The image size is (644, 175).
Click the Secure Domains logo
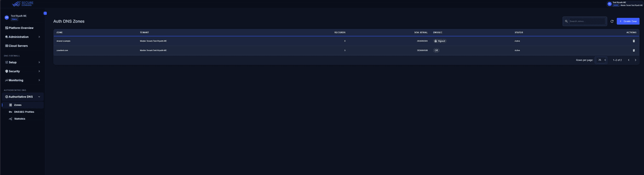click(23, 4)
